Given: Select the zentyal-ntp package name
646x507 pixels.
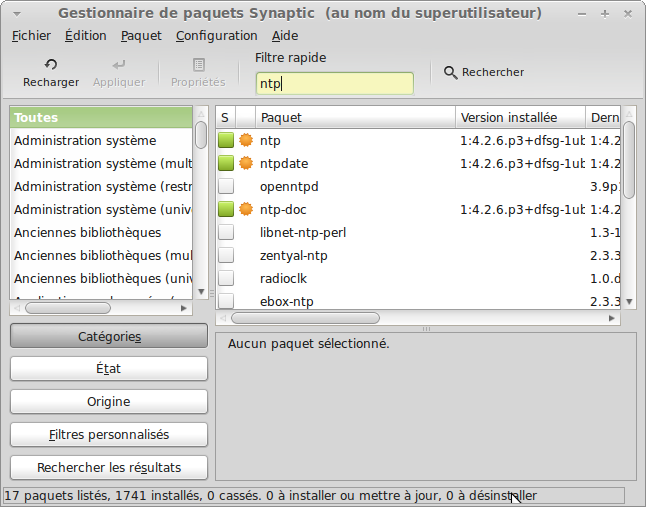Looking at the screenshot, I should point(294,256).
